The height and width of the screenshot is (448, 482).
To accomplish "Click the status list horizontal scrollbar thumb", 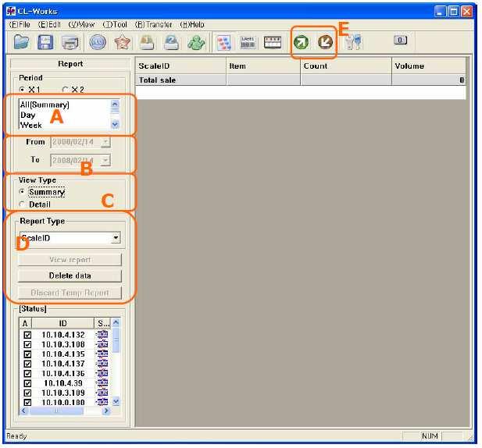I will click(x=56, y=411).
